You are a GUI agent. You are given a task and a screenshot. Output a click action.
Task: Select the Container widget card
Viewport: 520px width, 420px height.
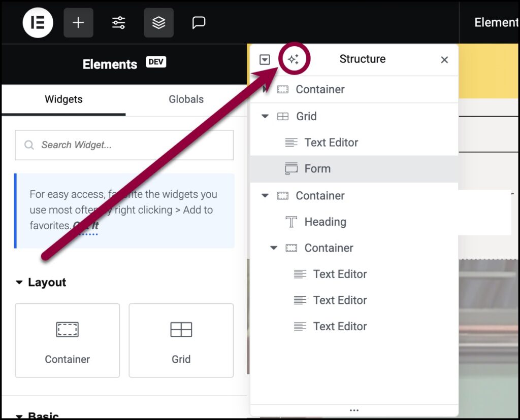pyautogui.click(x=68, y=340)
